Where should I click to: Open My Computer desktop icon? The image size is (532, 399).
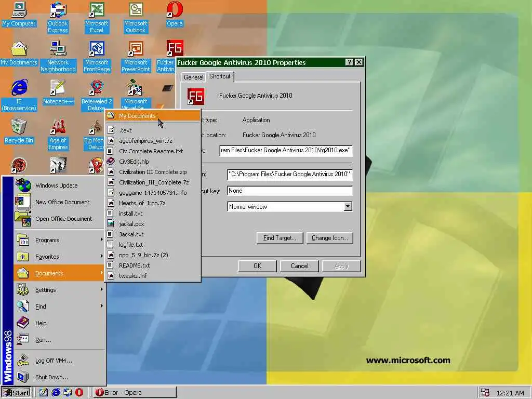tap(19, 14)
